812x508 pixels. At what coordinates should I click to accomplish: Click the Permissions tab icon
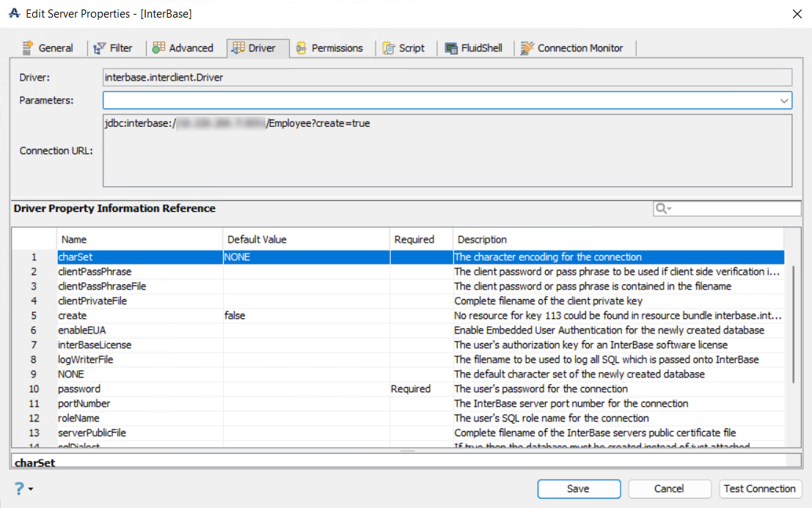click(x=301, y=48)
